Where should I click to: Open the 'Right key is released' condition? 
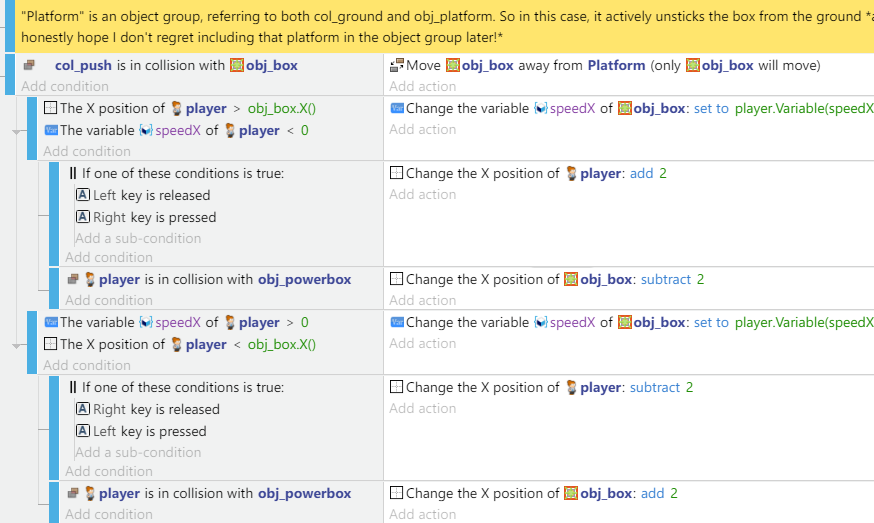pos(156,409)
